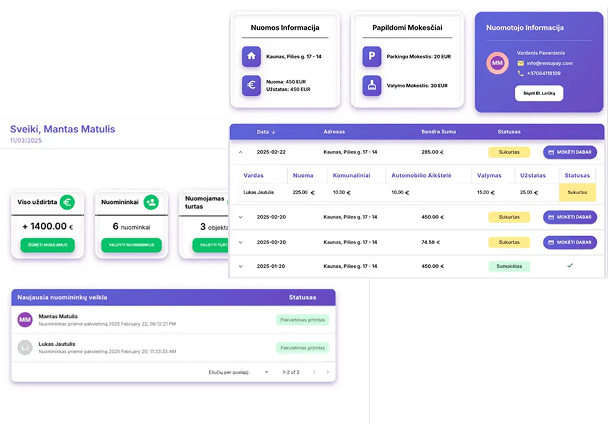Viewport: 612px width, 424px height.
Task: Click Mokėti Dabar for 74.58 € row
Action: [570, 242]
